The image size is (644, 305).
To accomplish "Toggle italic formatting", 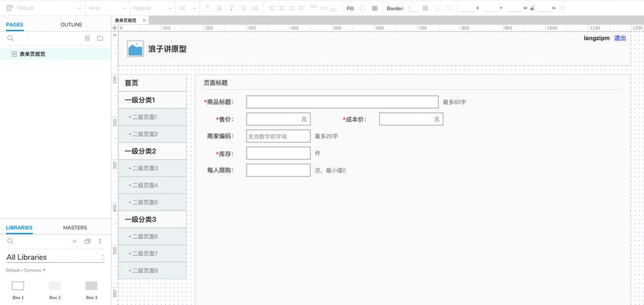I will (x=231, y=8).
